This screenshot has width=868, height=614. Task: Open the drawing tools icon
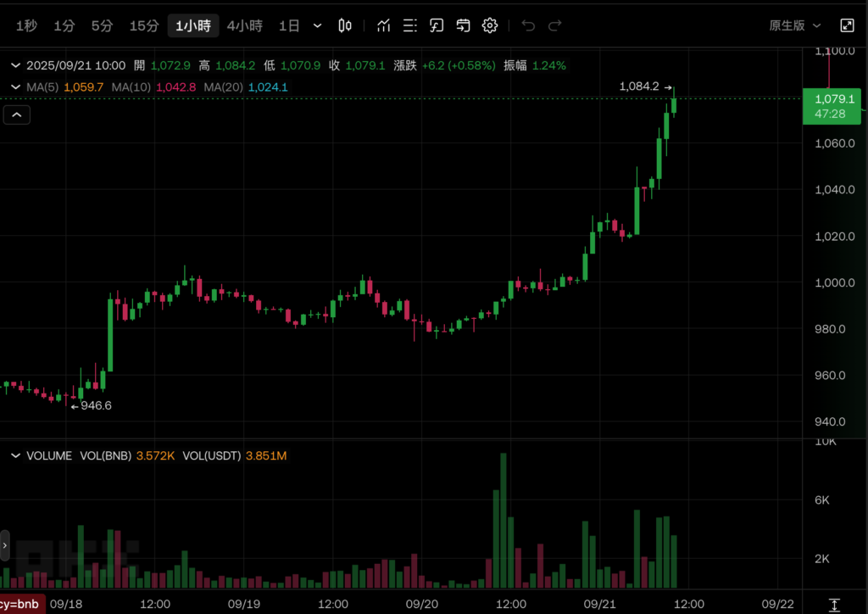(x=437, y=25)
